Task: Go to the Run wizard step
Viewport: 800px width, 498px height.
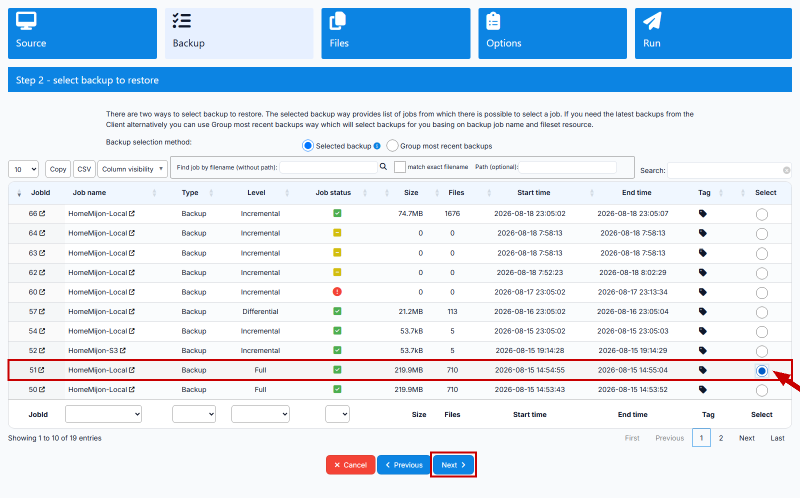Action: [713, 33]
